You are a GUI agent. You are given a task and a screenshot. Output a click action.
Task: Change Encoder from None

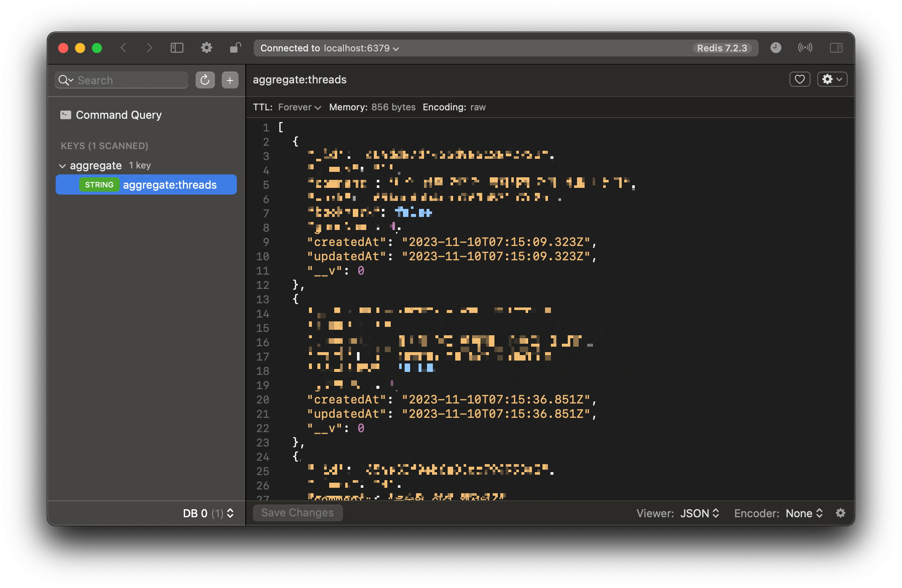[804, 513]
